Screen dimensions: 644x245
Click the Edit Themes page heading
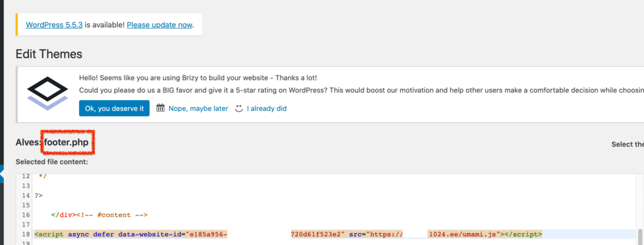coord(49,54)
